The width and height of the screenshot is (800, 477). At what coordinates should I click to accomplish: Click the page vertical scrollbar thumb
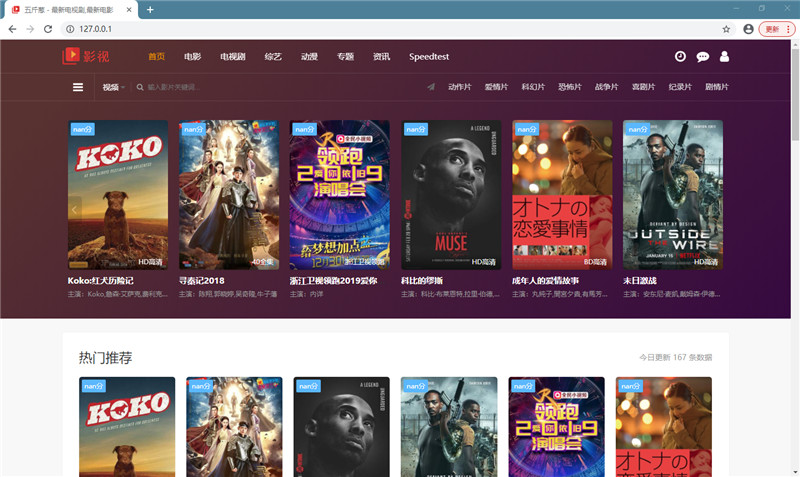pos(795,94)
